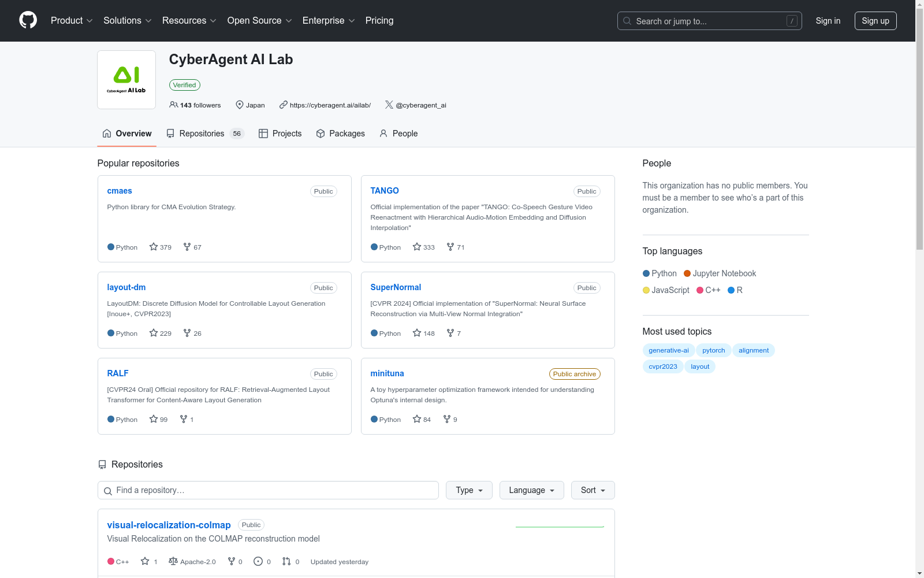Click the location pin icon beside Japan

click(240, 105)
